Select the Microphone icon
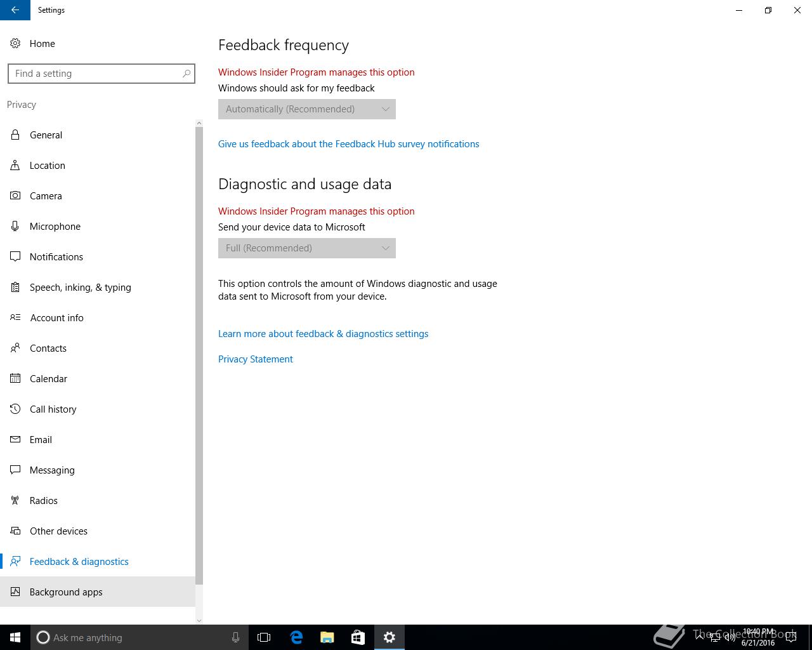 pos(15,226)
